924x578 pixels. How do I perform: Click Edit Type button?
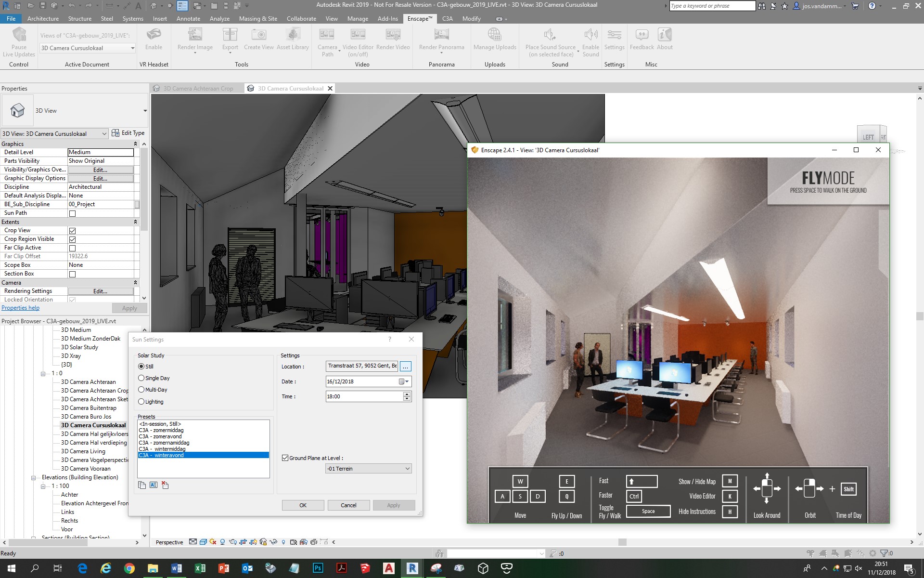(128, 133)
